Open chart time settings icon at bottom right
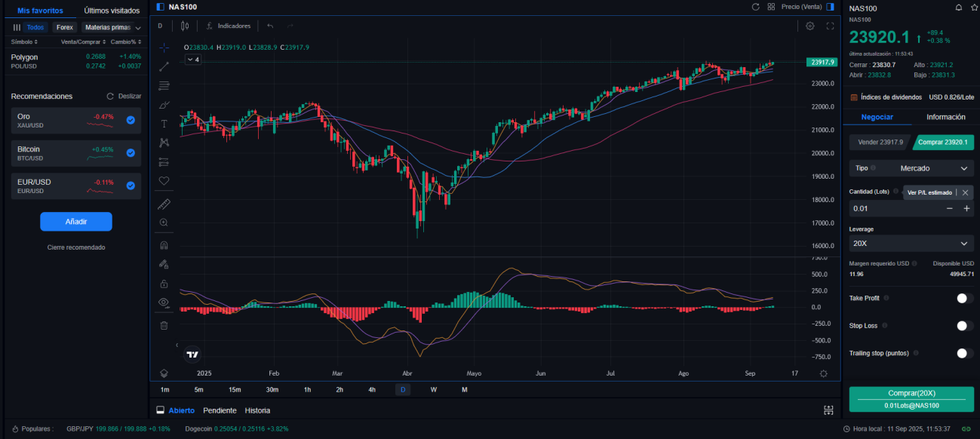 point(823,373)
